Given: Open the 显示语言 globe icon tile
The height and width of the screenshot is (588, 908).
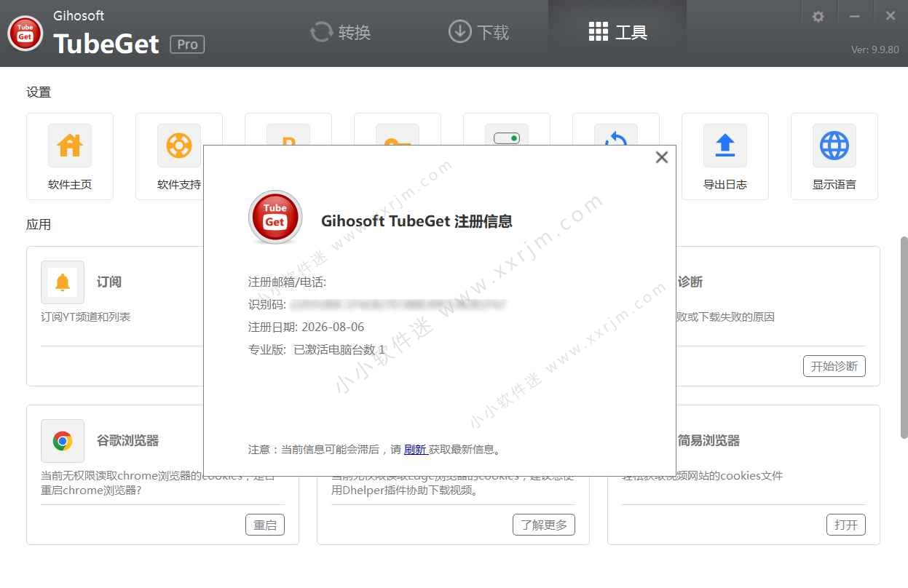Looking at the screenshot, I should coord(834,156).
